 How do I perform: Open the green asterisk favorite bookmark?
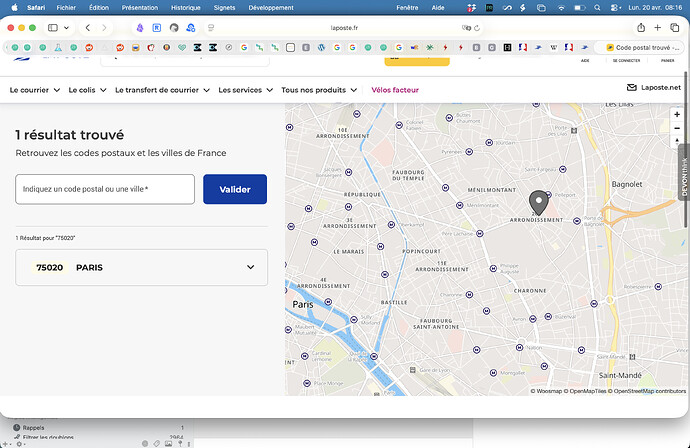point(429,48)
